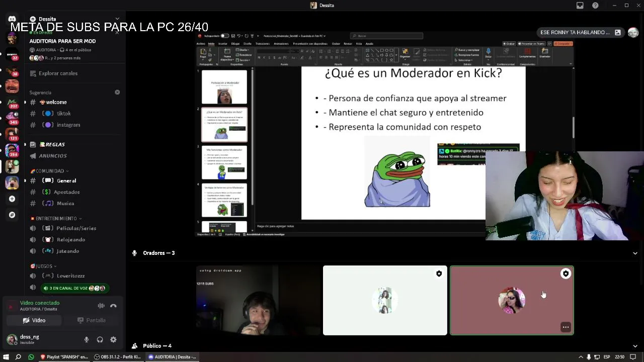Open the server with 345 notifications badge

point(12,118)
